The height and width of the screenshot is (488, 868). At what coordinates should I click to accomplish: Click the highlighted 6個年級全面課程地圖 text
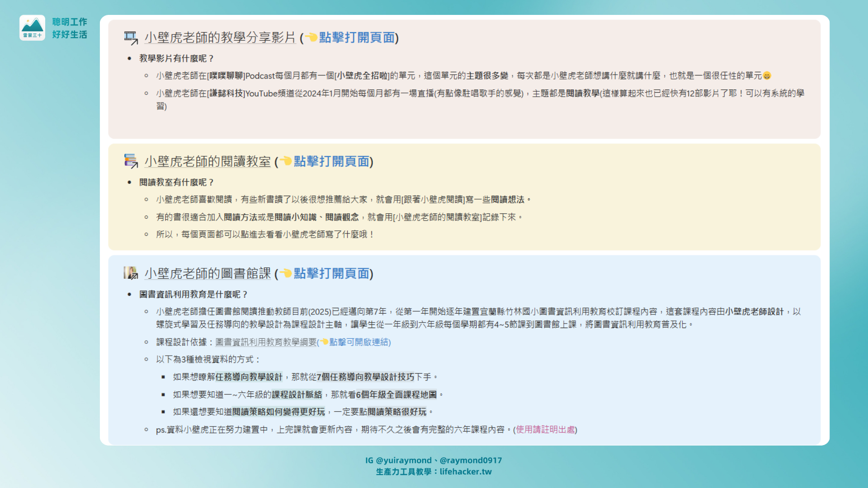tap(396, 394)
